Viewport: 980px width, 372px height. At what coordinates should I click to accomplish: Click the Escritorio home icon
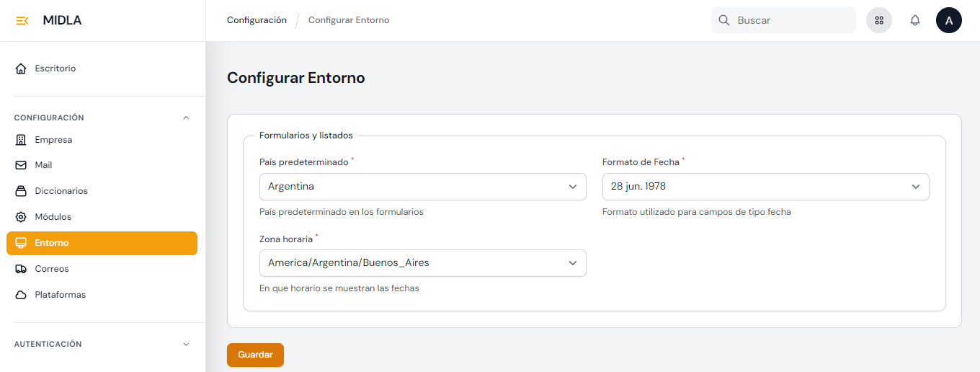click(21, 68)
